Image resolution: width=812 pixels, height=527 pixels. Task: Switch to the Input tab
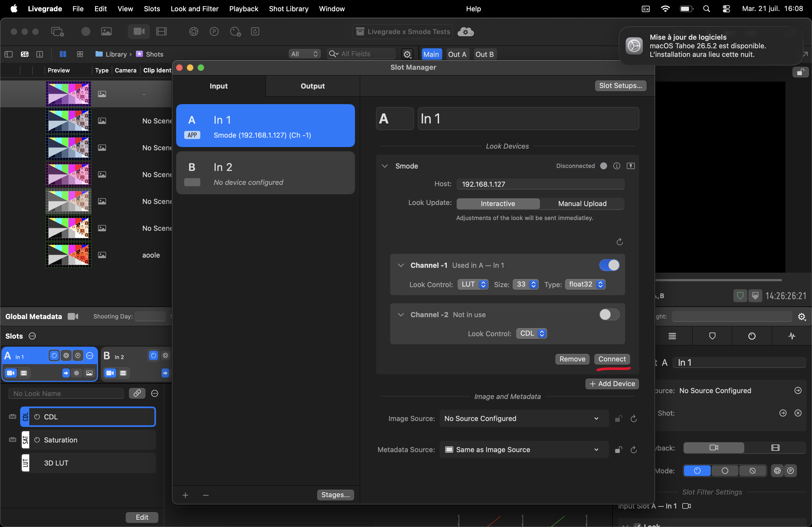219,86
